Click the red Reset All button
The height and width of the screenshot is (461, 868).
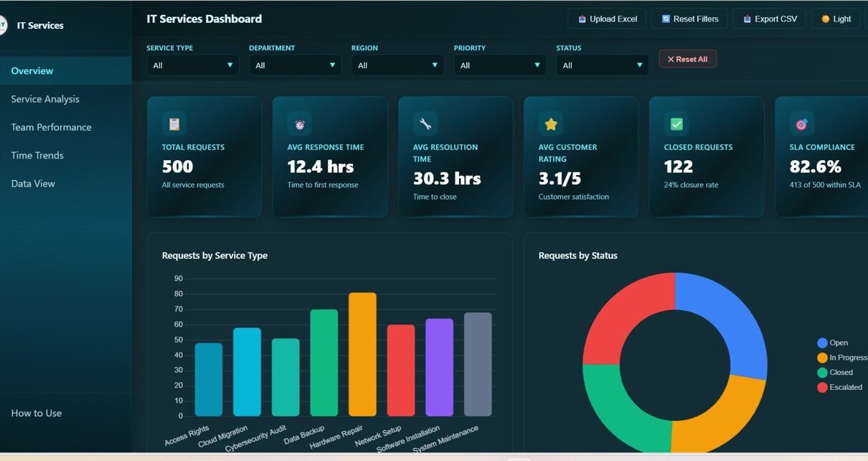[687, 59]
